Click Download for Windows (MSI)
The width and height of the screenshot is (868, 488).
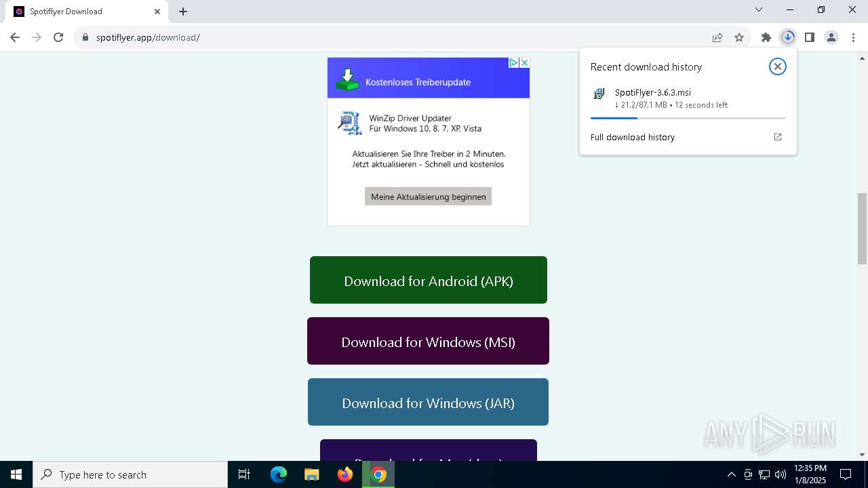tap(429, 341)
